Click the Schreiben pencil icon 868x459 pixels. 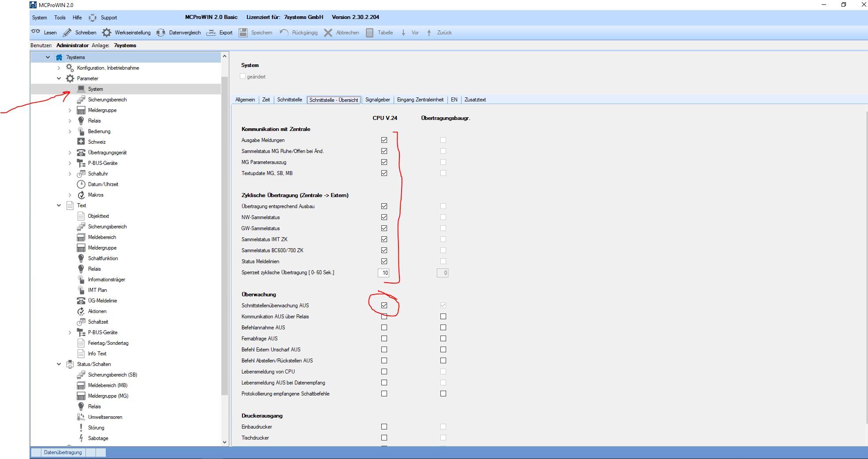[67, 33]
